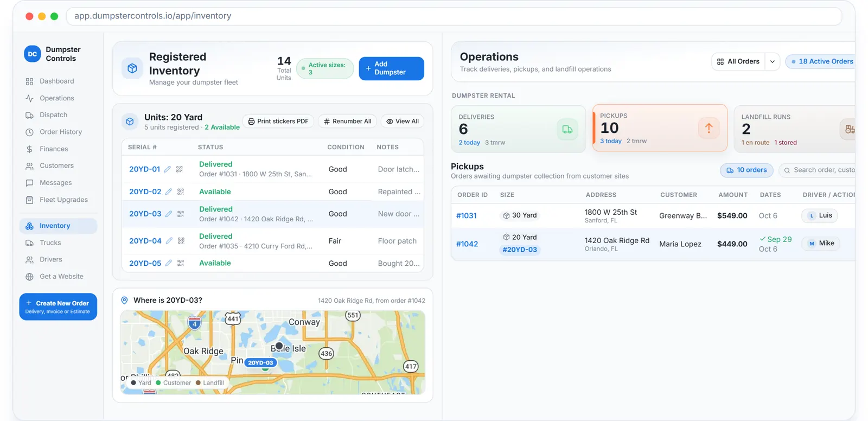868x421 pixels.
Task: Click the View All button
Action: coord(403,122)
